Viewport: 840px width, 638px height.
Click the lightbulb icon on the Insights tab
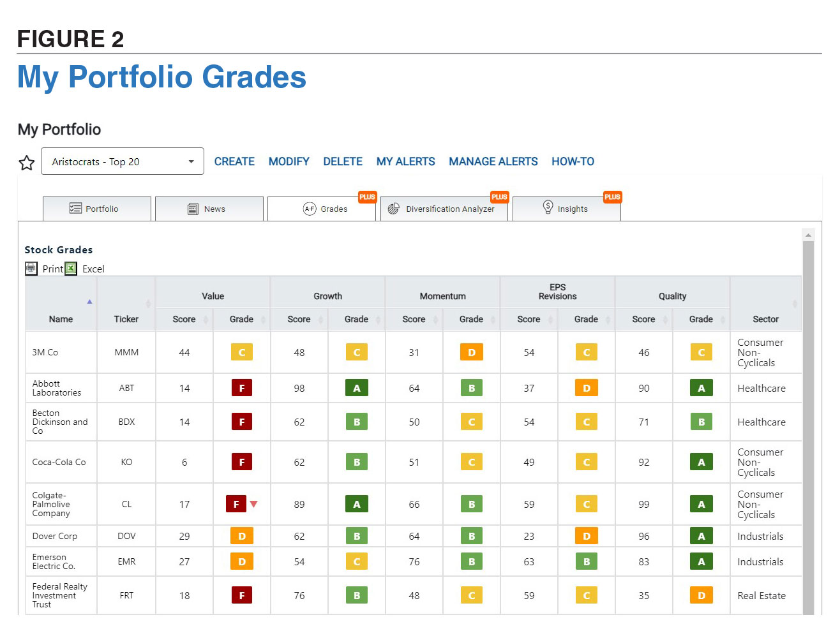click(548, 207)
